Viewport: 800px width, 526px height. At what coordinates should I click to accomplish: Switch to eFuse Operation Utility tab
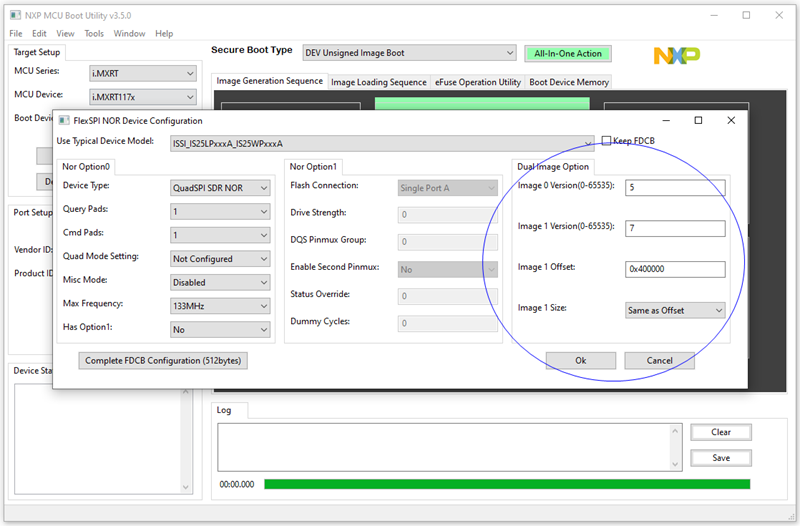point(478,82)
